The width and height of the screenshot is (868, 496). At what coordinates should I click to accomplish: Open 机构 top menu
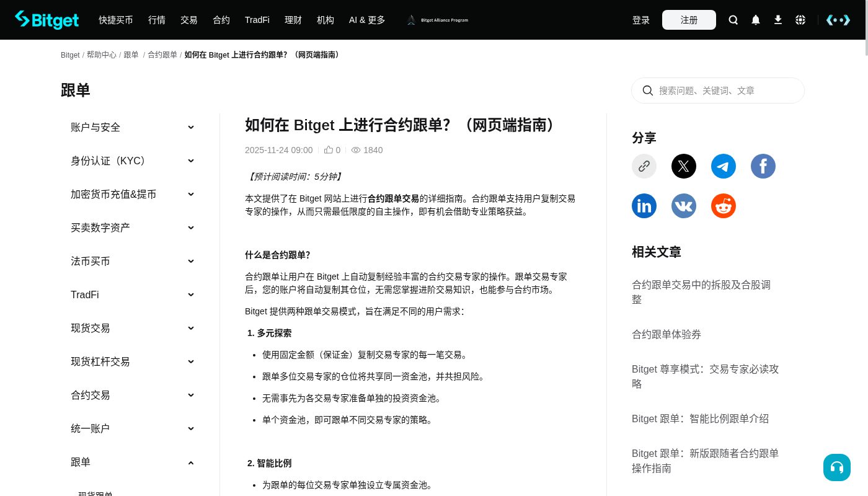[325, 20]
